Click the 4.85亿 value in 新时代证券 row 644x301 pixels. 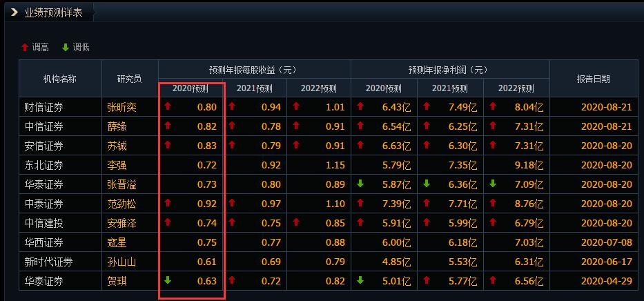click(x=396, y=262)
